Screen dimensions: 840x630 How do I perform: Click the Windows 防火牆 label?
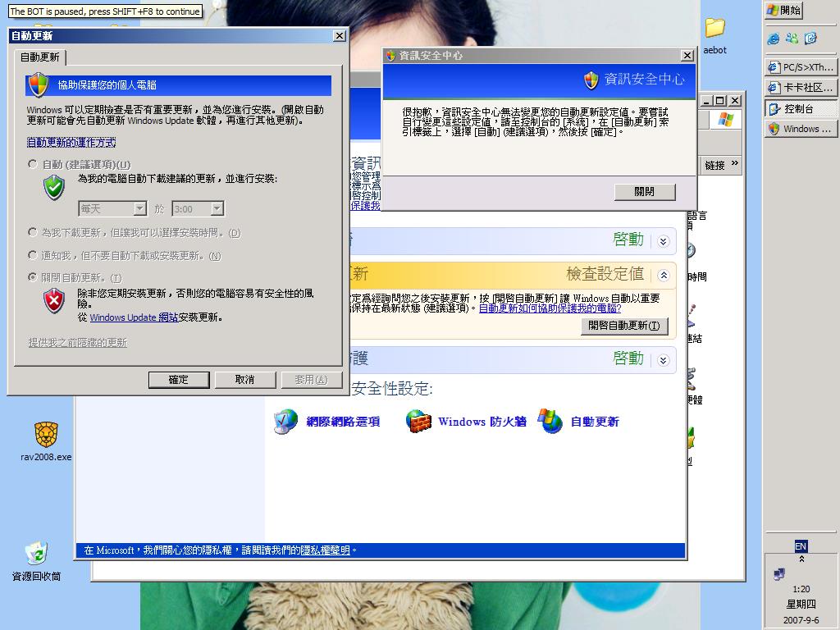(482, 422)
